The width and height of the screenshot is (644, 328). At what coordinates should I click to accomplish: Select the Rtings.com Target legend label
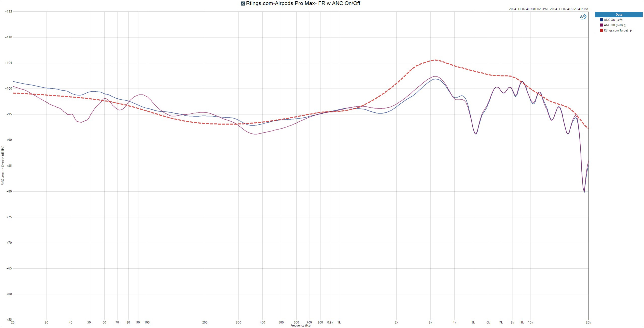[616, 31]
